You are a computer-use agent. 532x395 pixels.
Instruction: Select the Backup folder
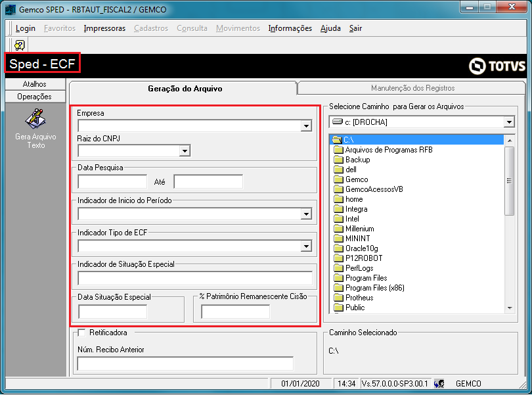pos(352,160)
